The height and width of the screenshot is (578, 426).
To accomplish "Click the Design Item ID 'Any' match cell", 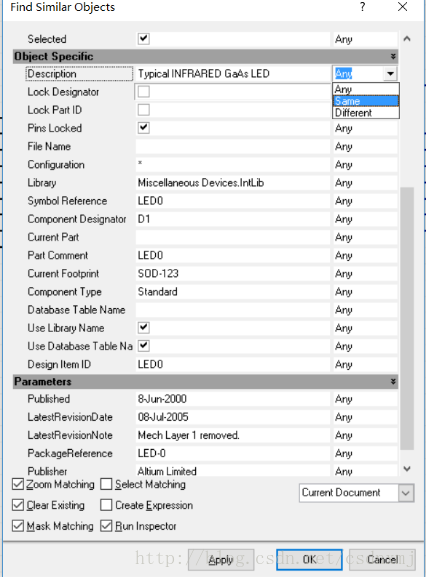I will [365, 364].
